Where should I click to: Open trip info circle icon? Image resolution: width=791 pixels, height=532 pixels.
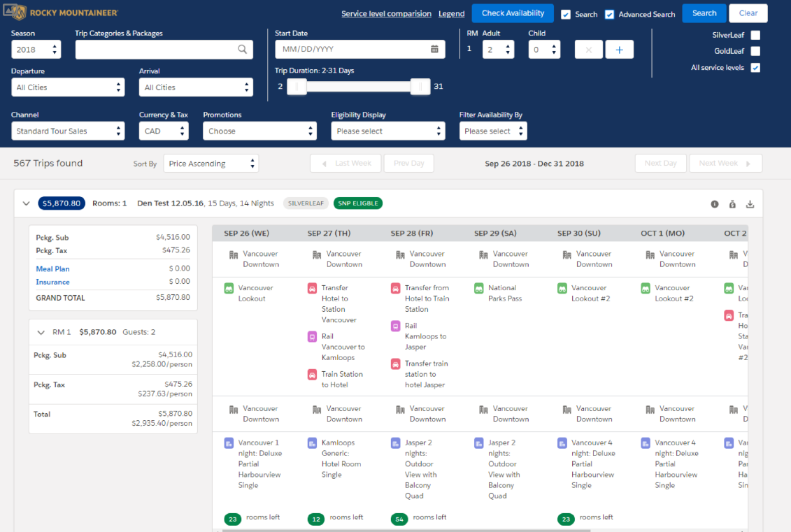coord(715,204)
